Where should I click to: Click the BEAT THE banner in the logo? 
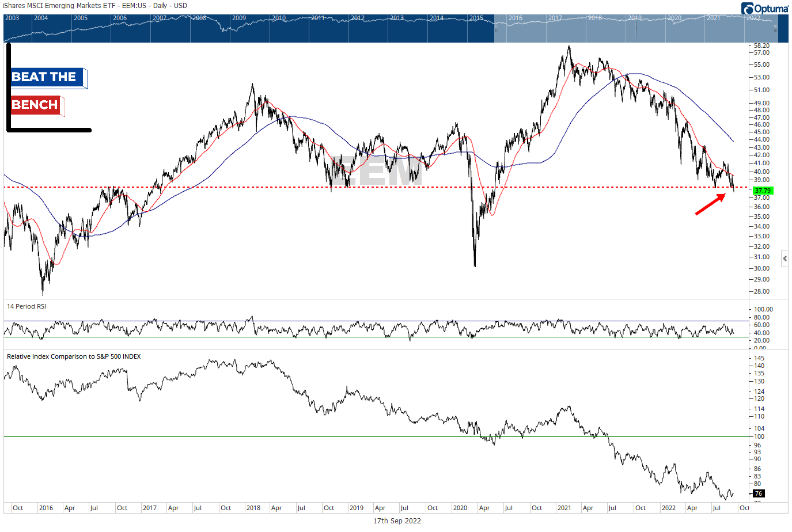(48, 77)
